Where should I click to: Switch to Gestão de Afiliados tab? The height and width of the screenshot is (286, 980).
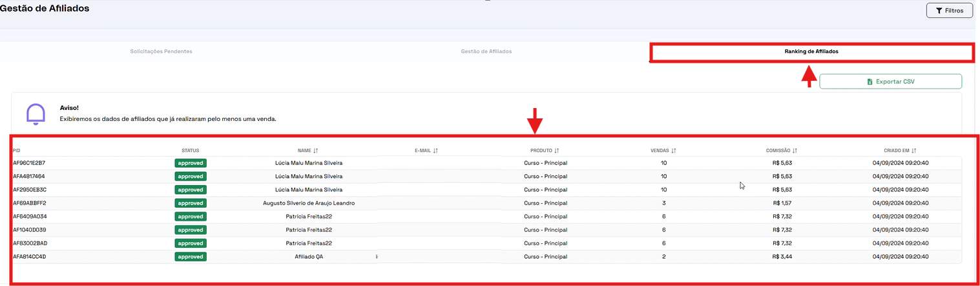[x=486, y=51]
